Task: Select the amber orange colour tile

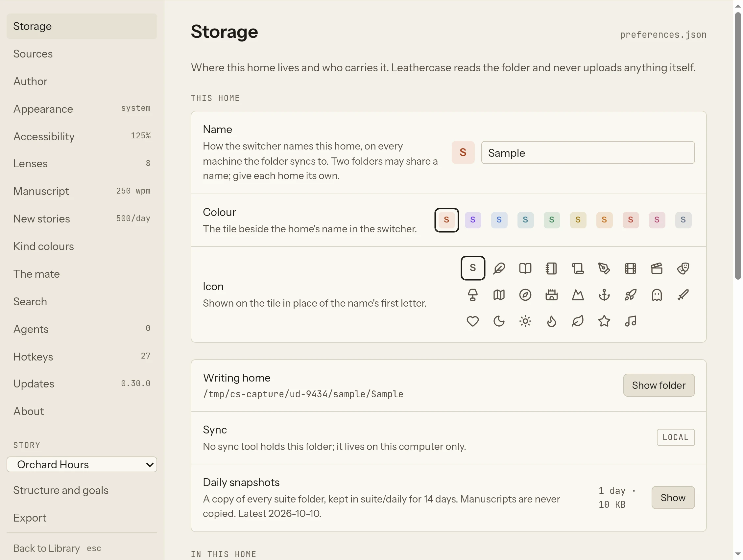Action: pos(604,220)
